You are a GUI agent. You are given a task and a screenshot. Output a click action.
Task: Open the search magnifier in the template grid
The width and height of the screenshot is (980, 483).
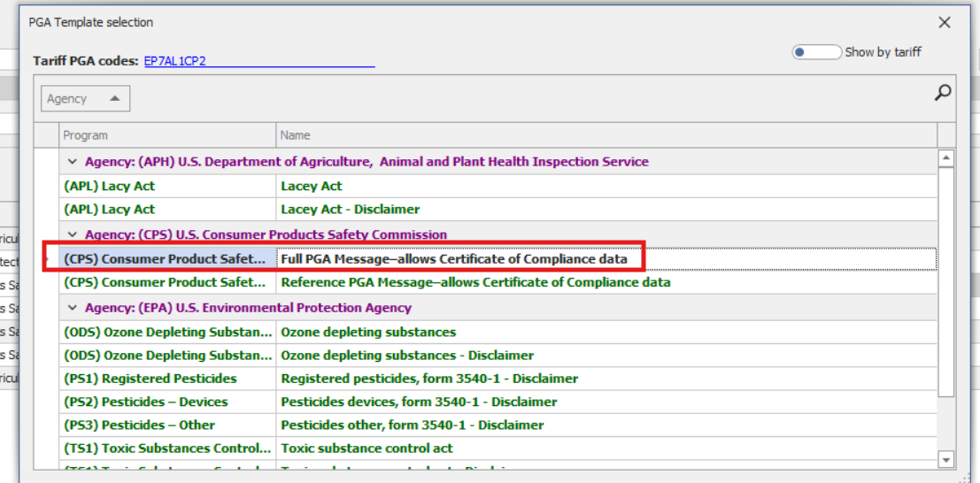[943, 94]
